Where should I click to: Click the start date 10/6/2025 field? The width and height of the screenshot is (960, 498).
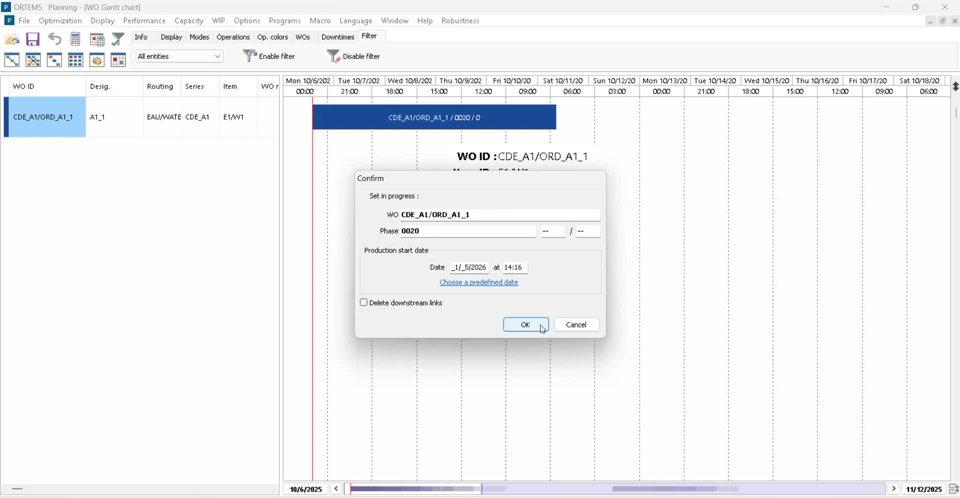coord(306,489)
